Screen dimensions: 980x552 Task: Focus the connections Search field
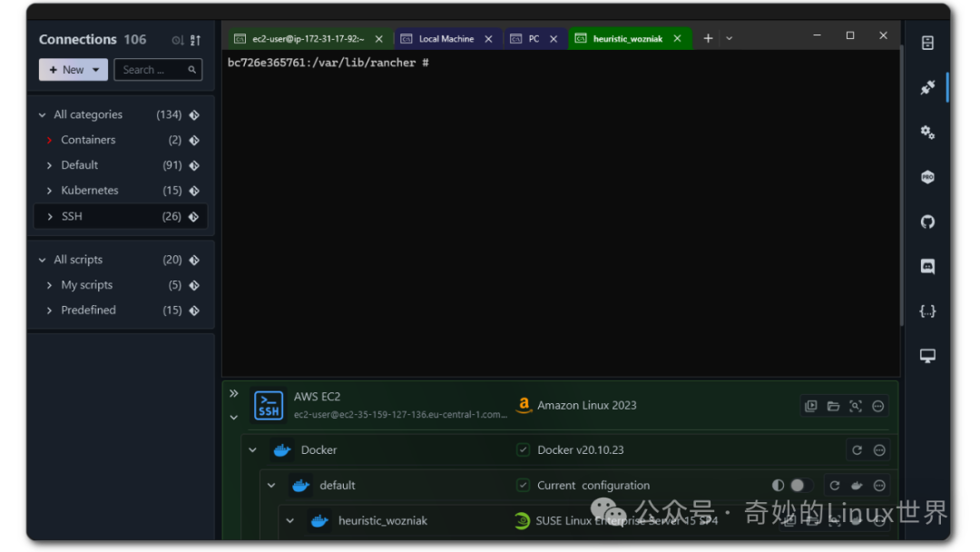(158, 70)
